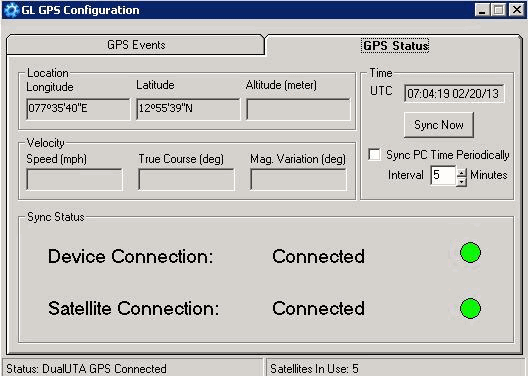Minimize the GL GPS Configuration window
Viewport: 528px width, 376px height.
(482, 10)
